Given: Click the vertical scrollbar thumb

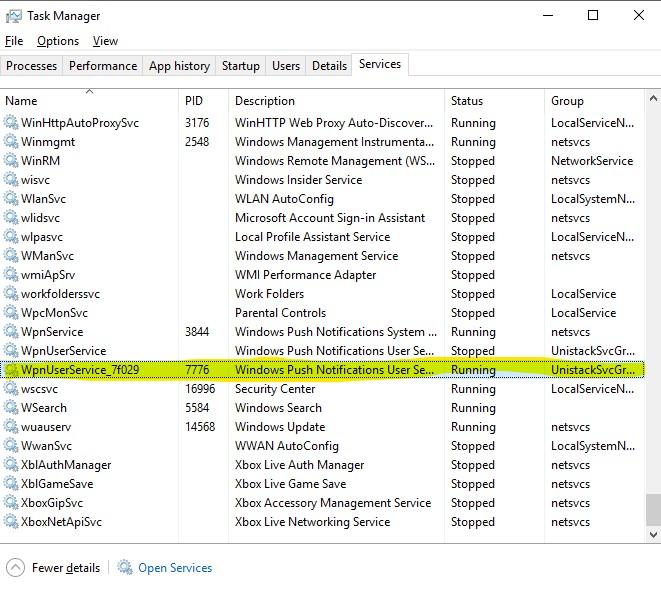Looking at the screenshot, I should pos(653,510).
